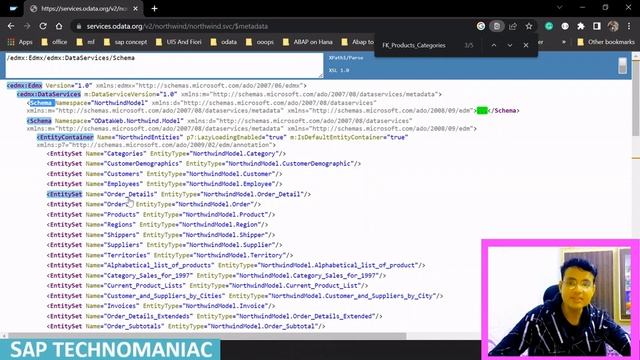Jump to previous find result
Screen dimensions: 640x360
494,45
